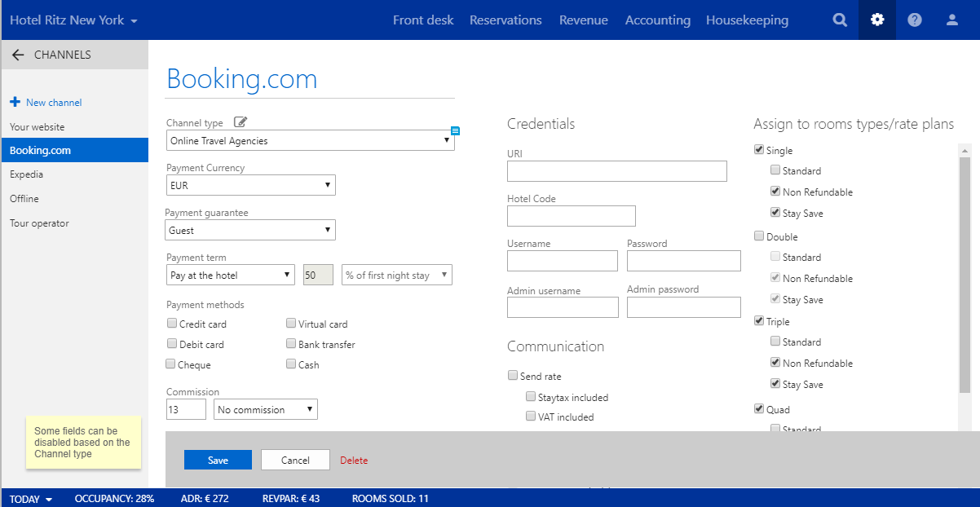Enable the Send rate checkbox

pyautogui.click(x=513, y=376)
